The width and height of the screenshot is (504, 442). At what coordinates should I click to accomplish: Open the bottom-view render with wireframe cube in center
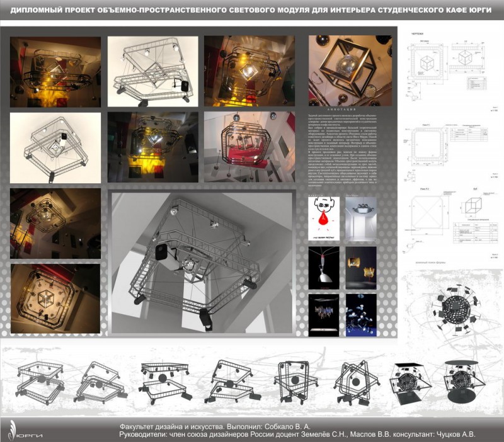[x=55, y=298]
